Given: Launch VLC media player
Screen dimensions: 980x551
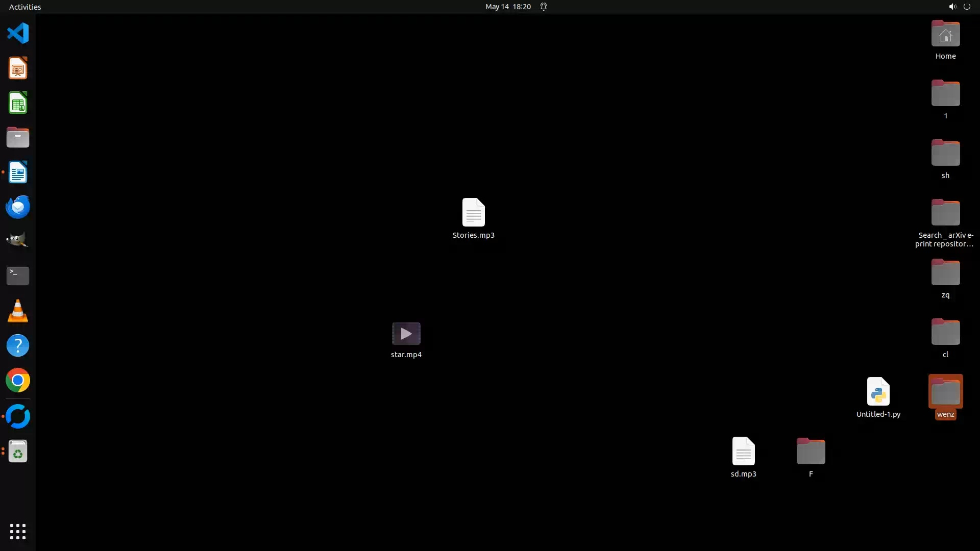Looking at the screenshot, I should pos(18,311).
